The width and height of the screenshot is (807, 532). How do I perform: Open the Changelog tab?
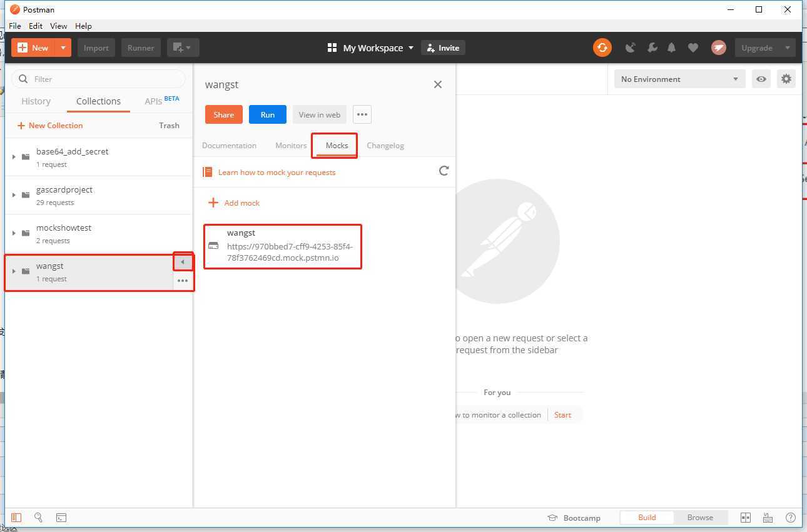(x=385, y=146)
